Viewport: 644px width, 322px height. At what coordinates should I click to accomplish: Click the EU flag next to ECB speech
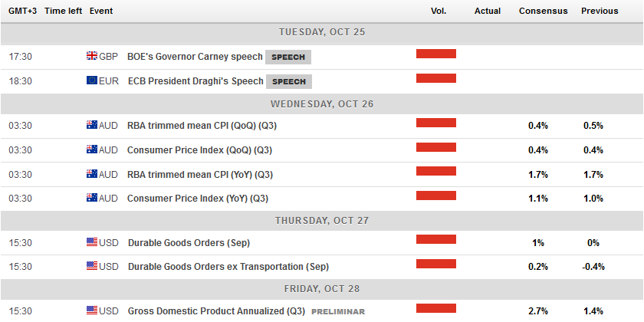click(x=91, y=80)
